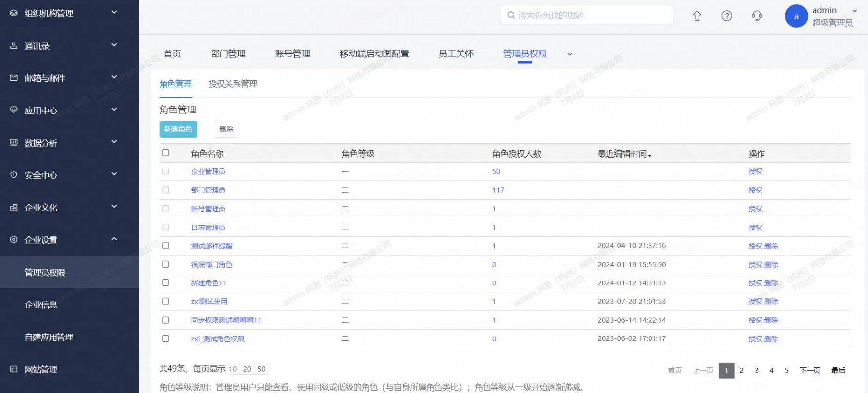Switch to the 账号管理 tab

[x=293, y=54]
